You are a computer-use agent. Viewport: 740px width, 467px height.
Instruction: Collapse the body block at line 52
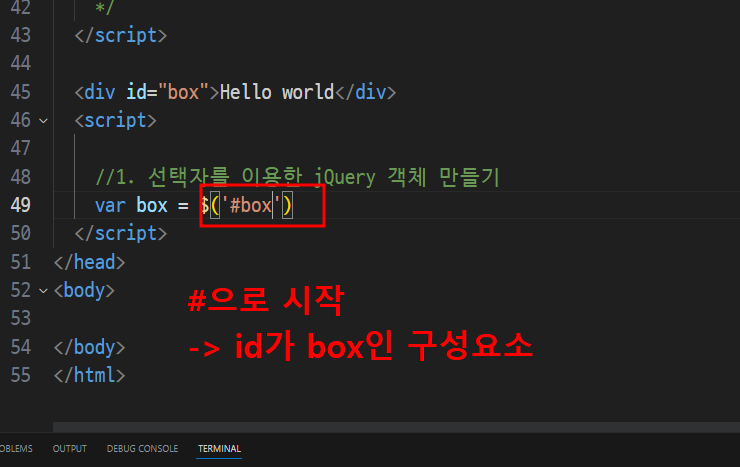click(43, 291)
